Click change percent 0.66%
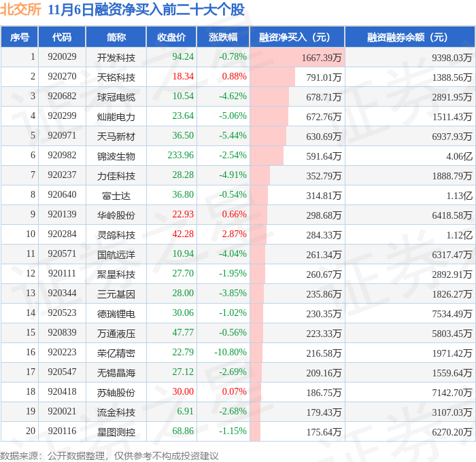476x462 pixels. click(235, 215)
